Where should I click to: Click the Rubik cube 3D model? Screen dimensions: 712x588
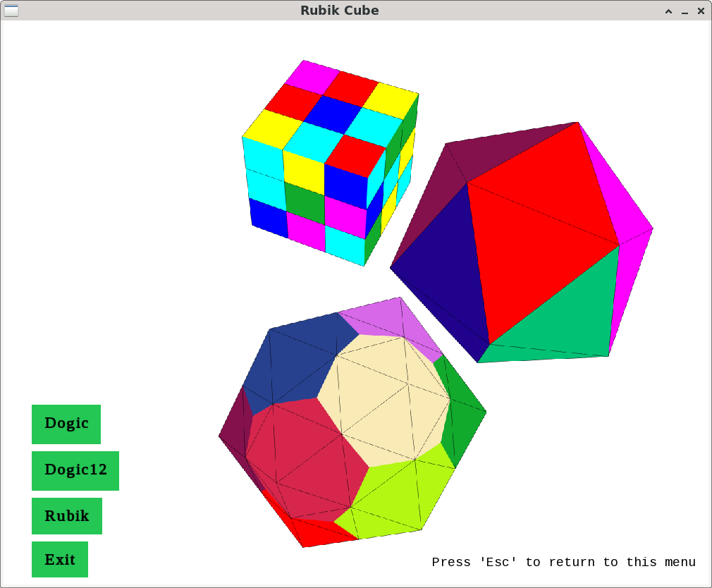coord(330,164)
